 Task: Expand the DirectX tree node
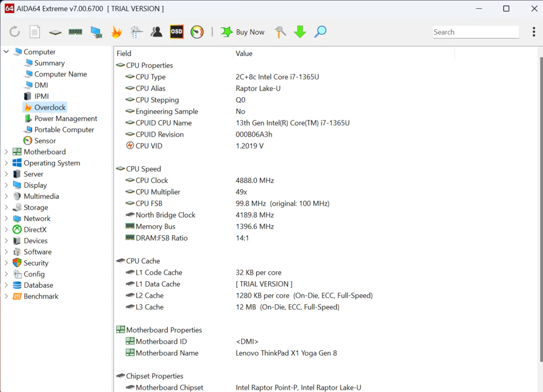6,229
